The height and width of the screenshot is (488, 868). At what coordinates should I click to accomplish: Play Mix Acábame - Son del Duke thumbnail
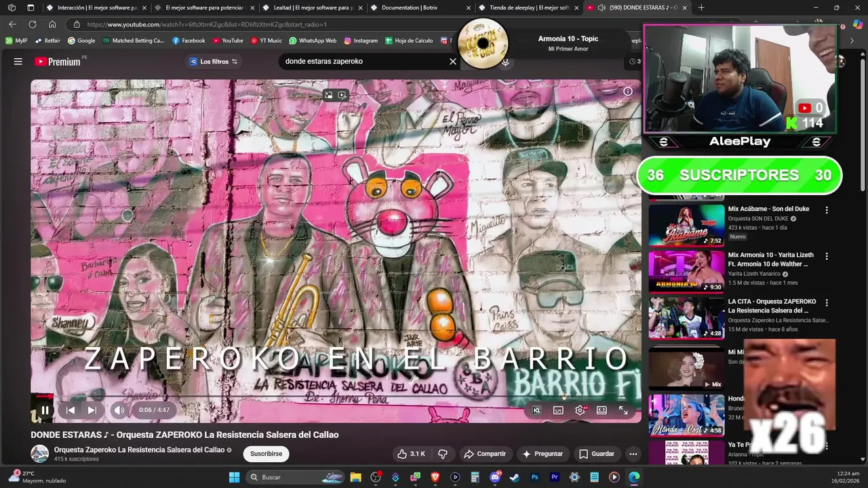coord(686,224)
